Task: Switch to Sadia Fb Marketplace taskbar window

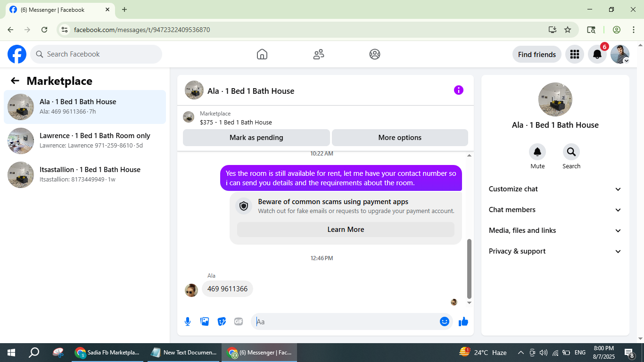Action: pyautogui.click(x=108, y=353)
